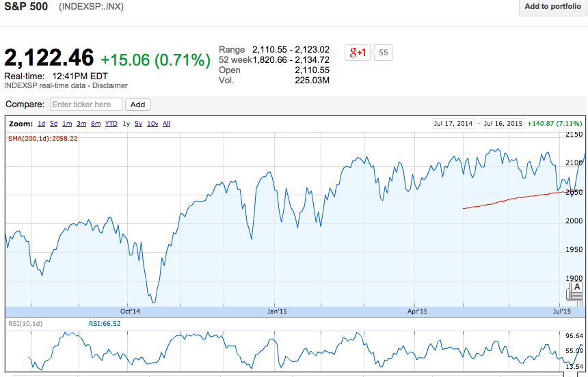Set chart zoom to 5d
This screenshot has width=588, height=377.
[x=53, y=124]
